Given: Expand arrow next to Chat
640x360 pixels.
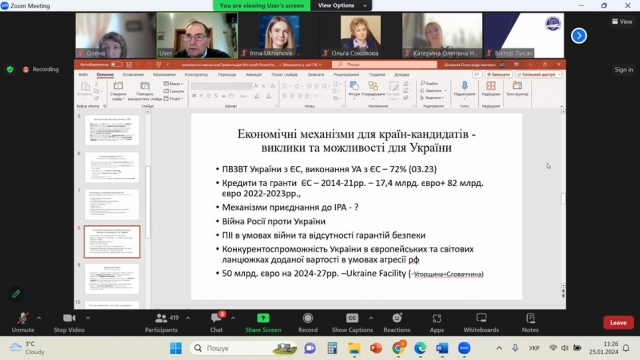Looking at the screenshot, I should coord(233,318).
